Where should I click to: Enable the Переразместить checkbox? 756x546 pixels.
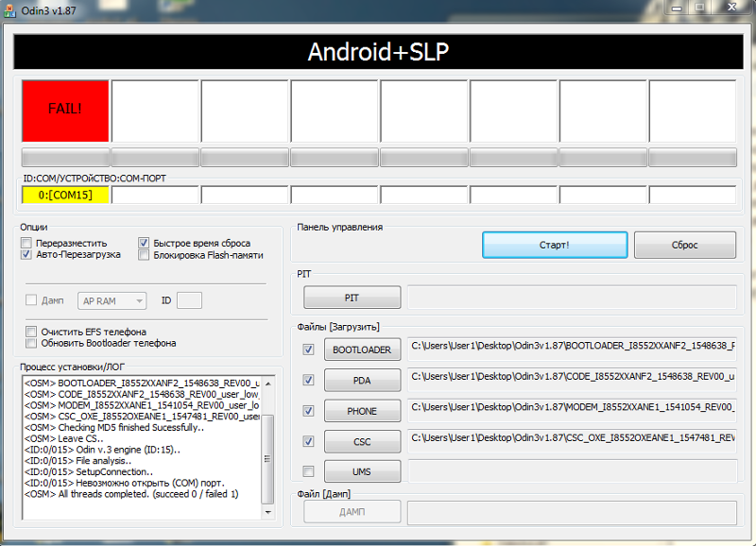[x=26, y=243]
